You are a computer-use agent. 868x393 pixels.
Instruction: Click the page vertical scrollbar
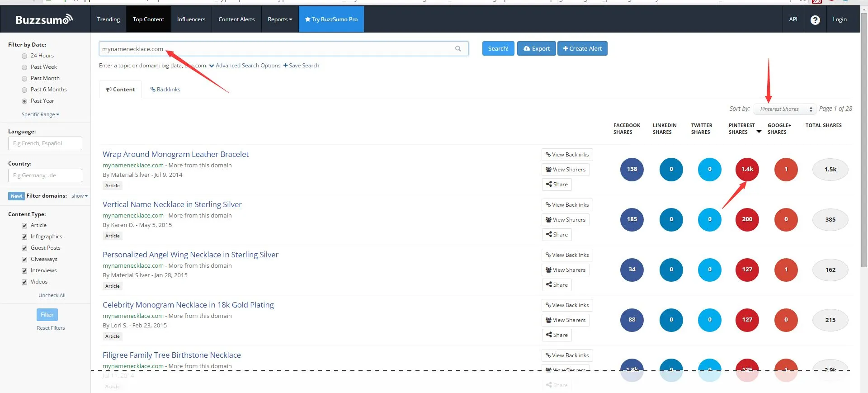pos(864,140)
